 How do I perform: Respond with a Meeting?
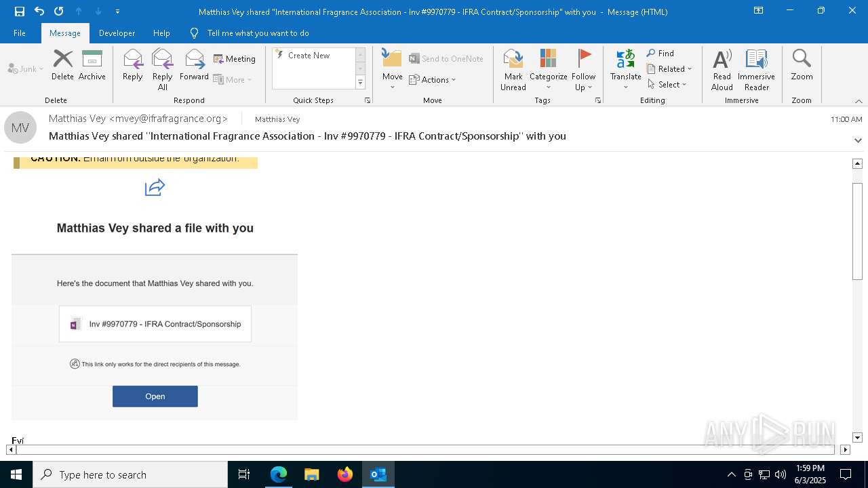235,59
